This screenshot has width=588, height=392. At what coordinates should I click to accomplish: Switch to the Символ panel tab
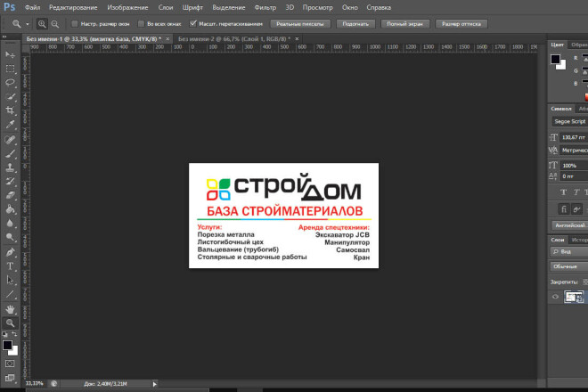(x=561, y=109)
